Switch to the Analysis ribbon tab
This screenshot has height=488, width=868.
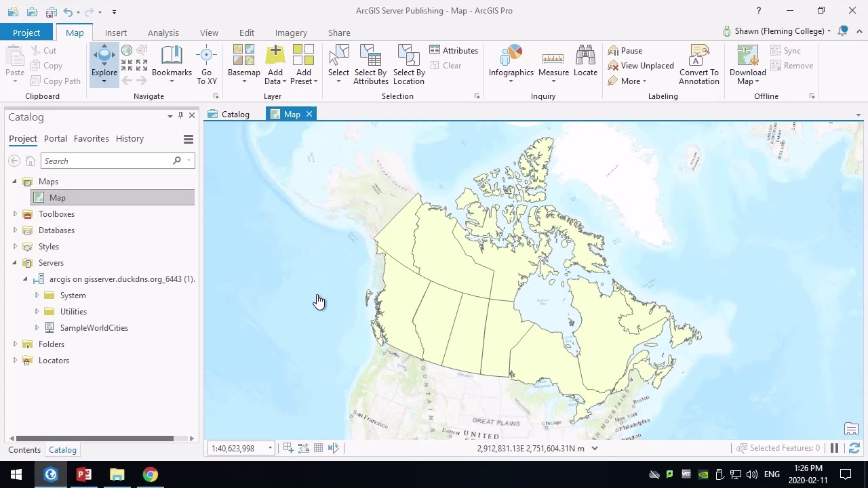point(163,33)
